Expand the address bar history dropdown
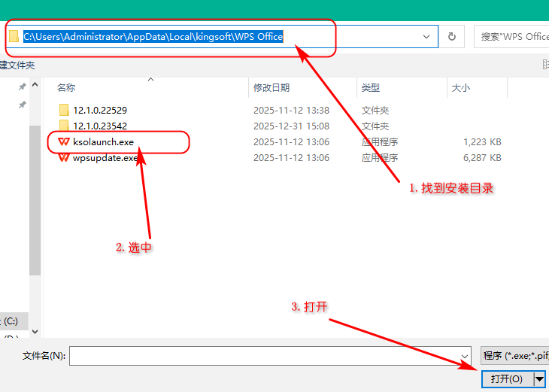549x392 pixels. (x=427, y=36)
